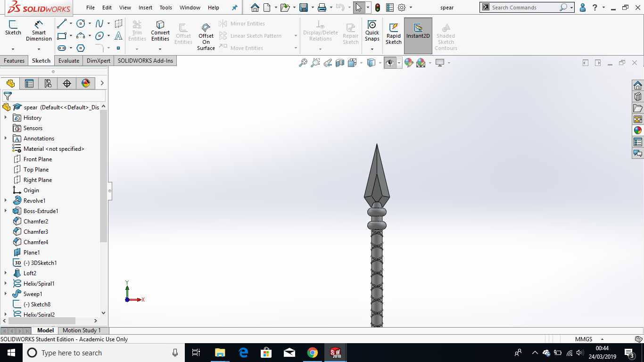
Task: Open Design Library task pane icon
Action: pyautogui.click(x=638, y=97)
